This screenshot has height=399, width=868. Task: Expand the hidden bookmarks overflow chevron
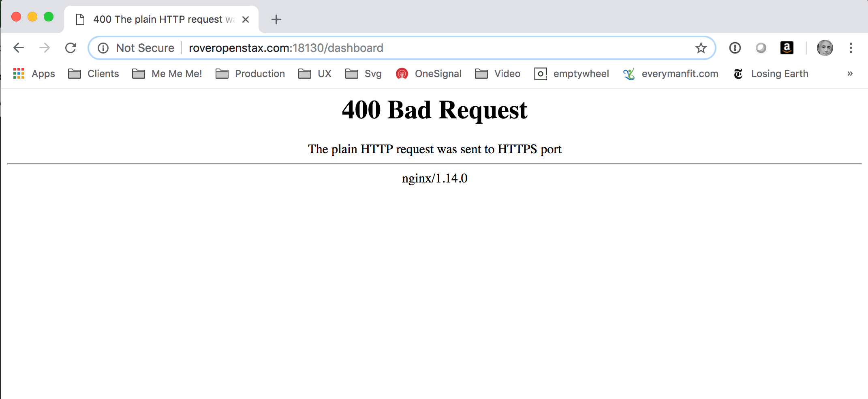[x=850, y=73]
